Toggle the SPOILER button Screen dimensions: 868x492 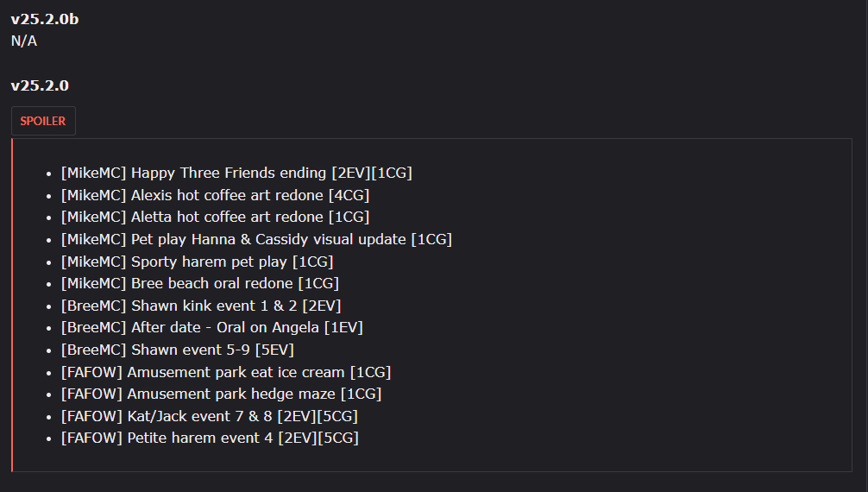click(43, 121)
